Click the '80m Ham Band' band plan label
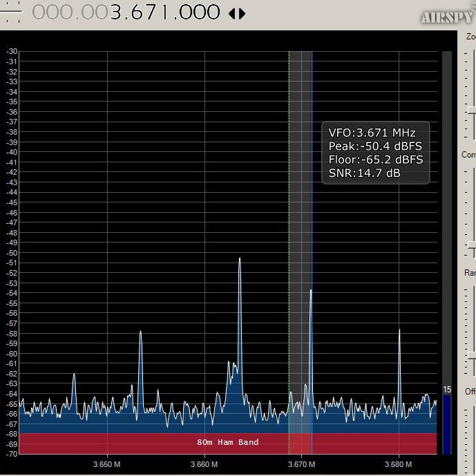This screenshot has height=476, width=476. point(228,442)
